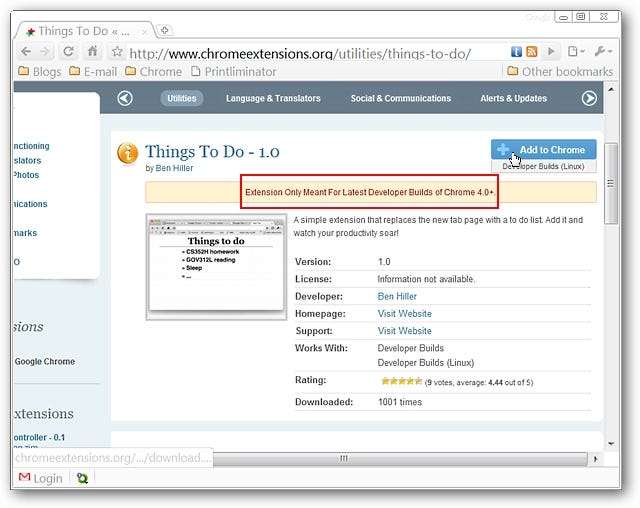Click the Developer Builds (Linux) label under the button
Viewport: 640px width, 508px height.
[543, 166]
